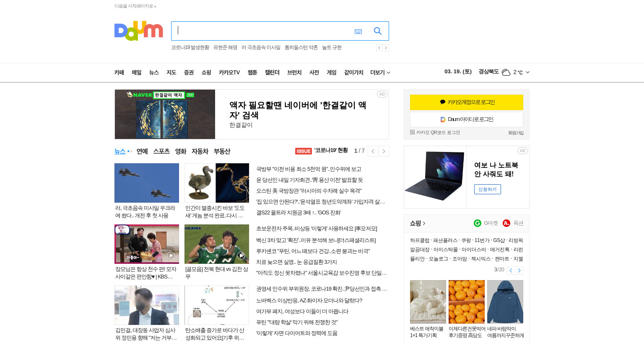Select the 영화 content tab
Image resolution: width=644 pixels, height=345 pixels.
181,151
